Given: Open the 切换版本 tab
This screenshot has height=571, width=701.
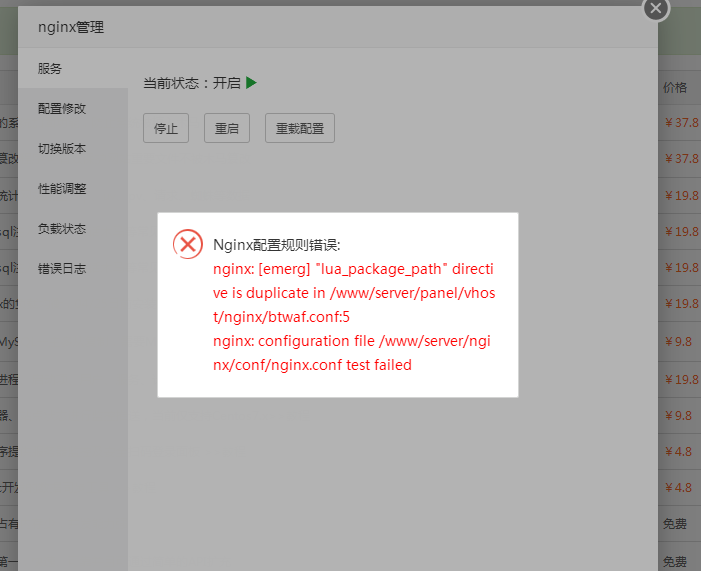Looking at the screenshot, I should 73,148.
